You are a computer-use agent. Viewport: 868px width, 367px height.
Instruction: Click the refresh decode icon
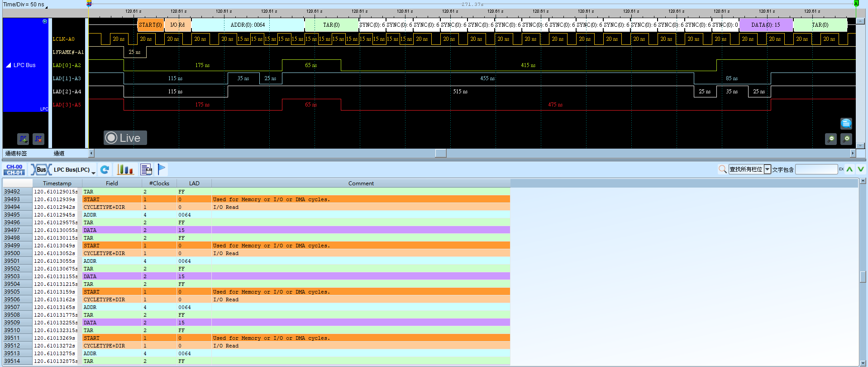(x=105, y=169)
